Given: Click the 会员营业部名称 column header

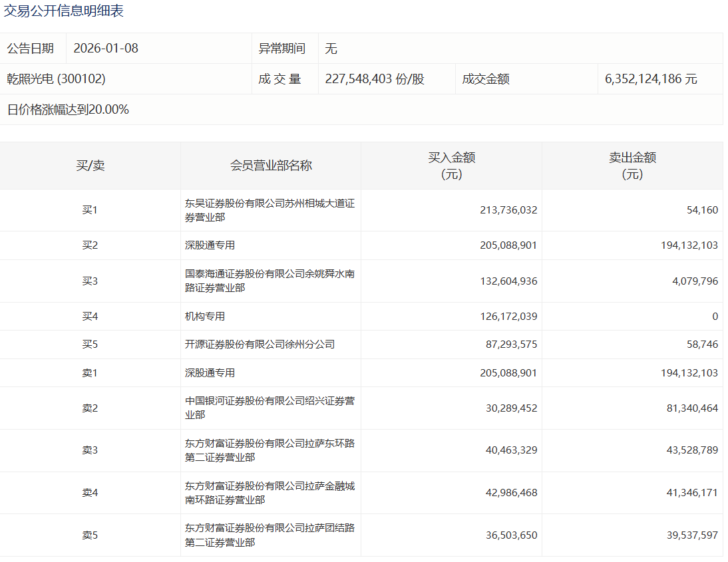Looking at the screenshot, I should pyautogui.click(x=271, y=166).
